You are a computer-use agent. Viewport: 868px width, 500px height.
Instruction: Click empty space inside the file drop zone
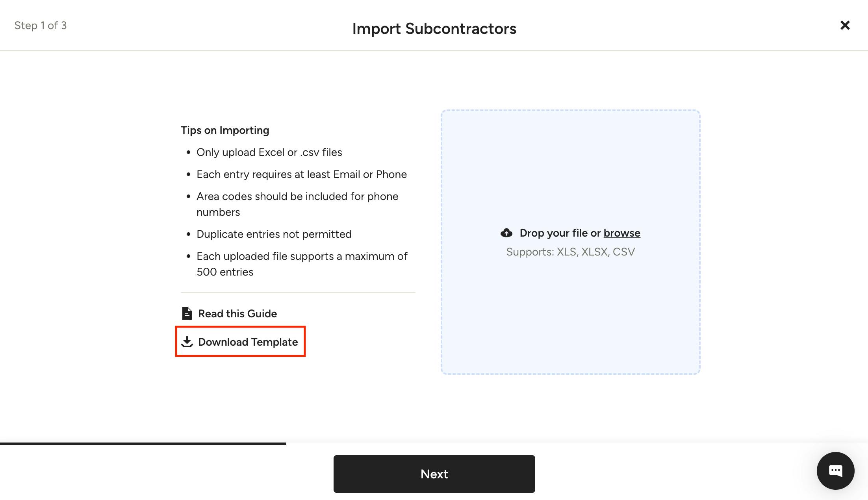pyautogui.click(x=570, y=165)
